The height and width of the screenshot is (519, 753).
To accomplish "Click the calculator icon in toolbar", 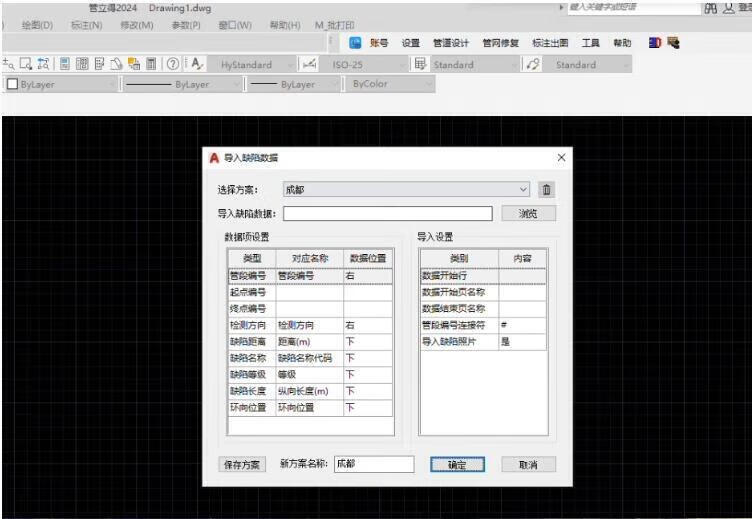I will tap(153, 65).
